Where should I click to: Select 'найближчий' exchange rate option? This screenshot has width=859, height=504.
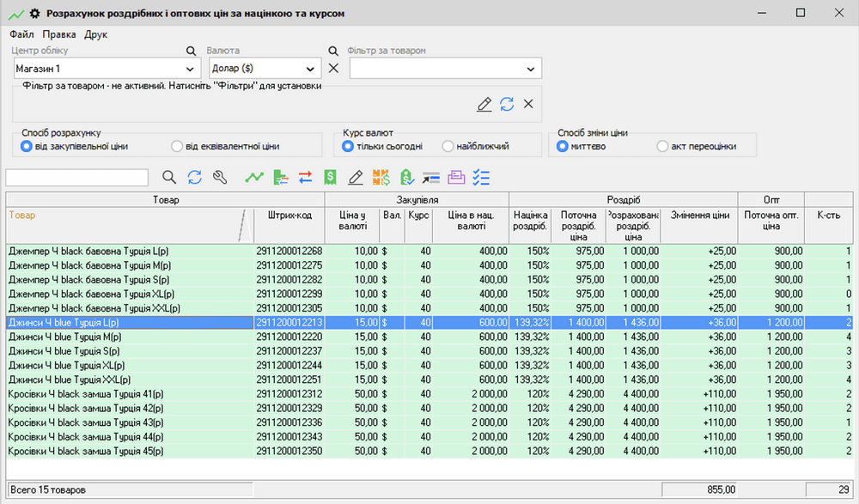click(x=448, y=147)
